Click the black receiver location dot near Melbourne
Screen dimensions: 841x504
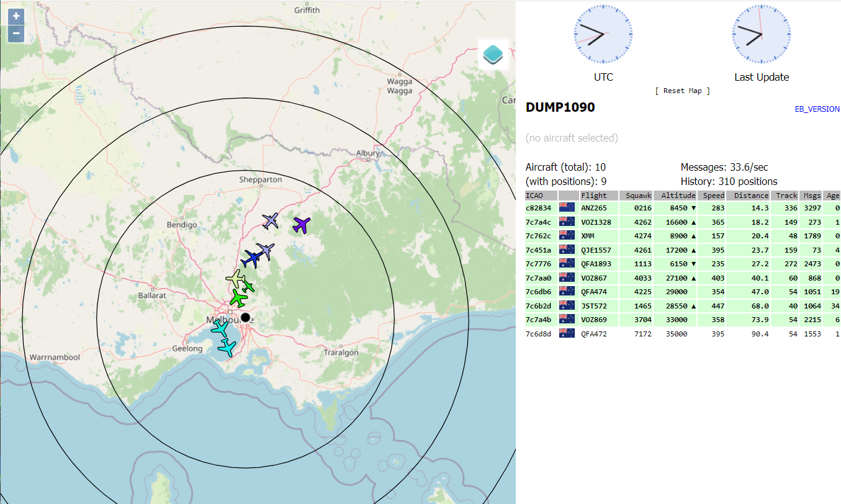click(x=245, y=317)
